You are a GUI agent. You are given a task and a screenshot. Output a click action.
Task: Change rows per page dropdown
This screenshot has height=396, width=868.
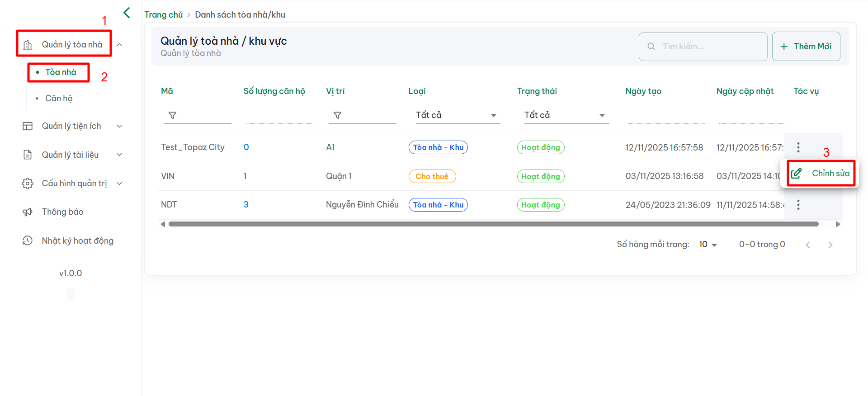pos(708,245)
